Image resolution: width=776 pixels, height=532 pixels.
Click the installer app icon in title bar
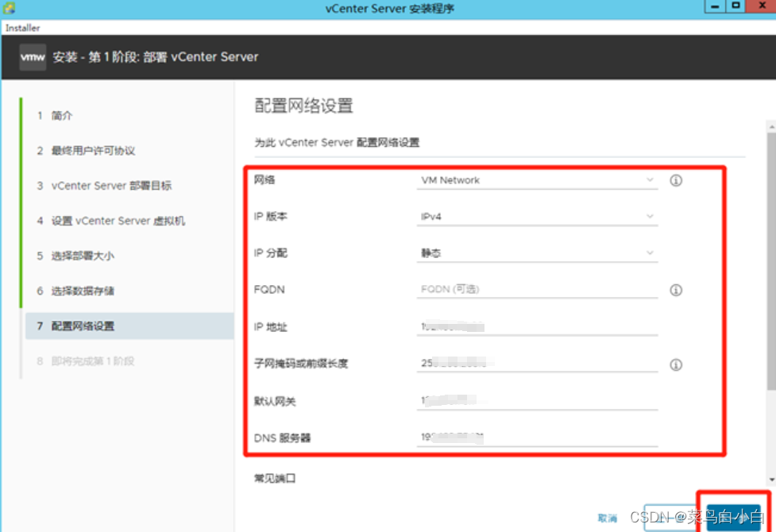pyautogui.click(x=9, y=8)
